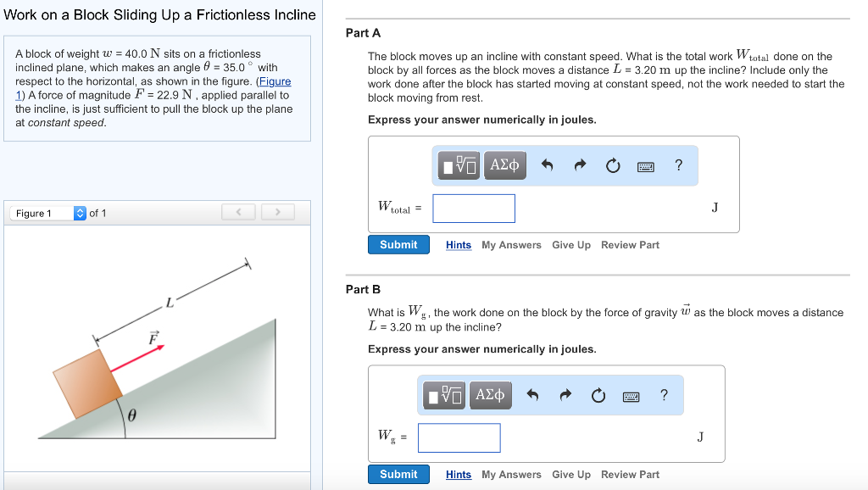Click the Figure 1 hyperlink in the problem text
The height and width of the screenshot is (490, 868).
coord(275,81)
